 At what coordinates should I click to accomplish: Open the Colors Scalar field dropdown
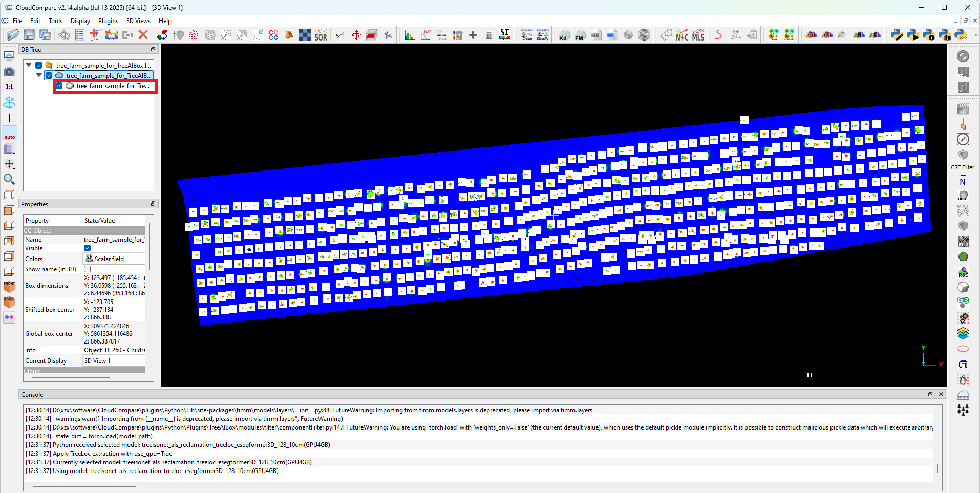(114, 259)
